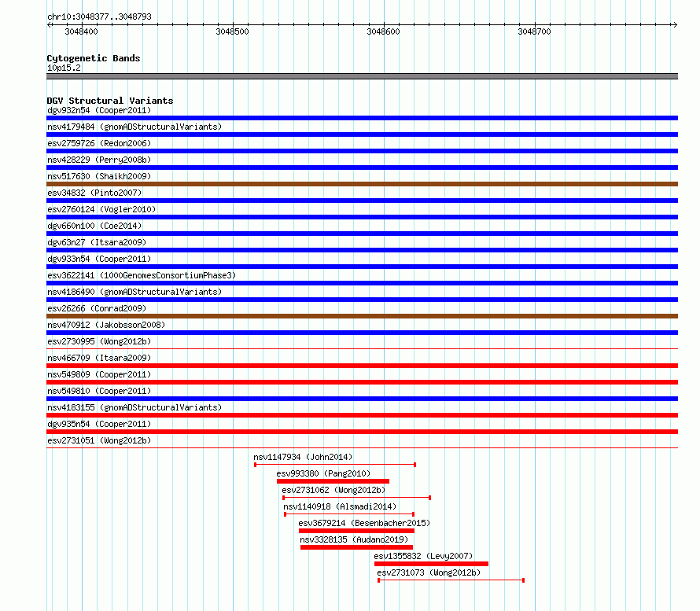Select nsv3328135 (Audano2019) label
The image size is (700, 611).
[354, 539]
